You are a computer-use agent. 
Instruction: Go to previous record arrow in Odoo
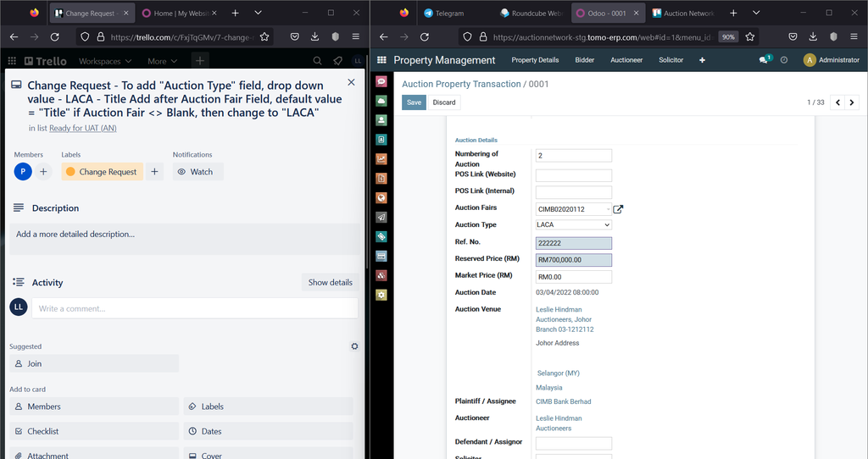837,102
